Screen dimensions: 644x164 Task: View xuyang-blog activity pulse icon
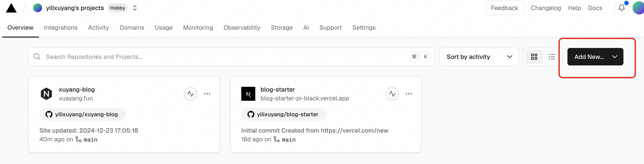[x=191, y=94]
